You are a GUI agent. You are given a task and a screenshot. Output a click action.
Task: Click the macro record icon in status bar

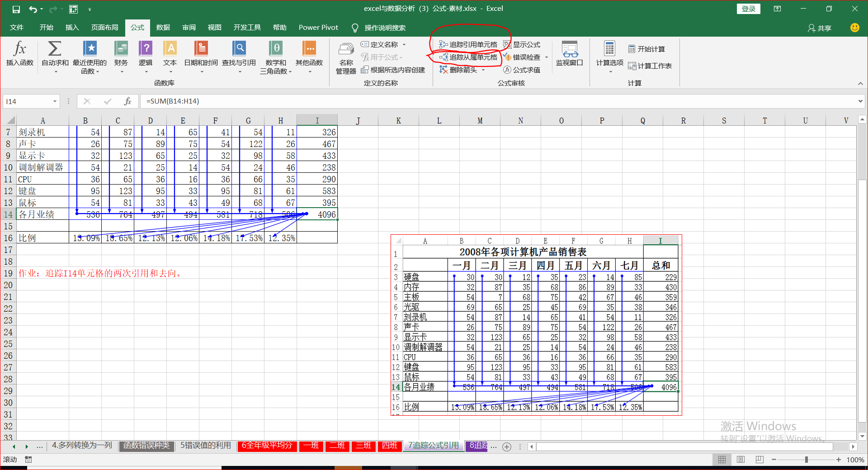pos(28,460)
